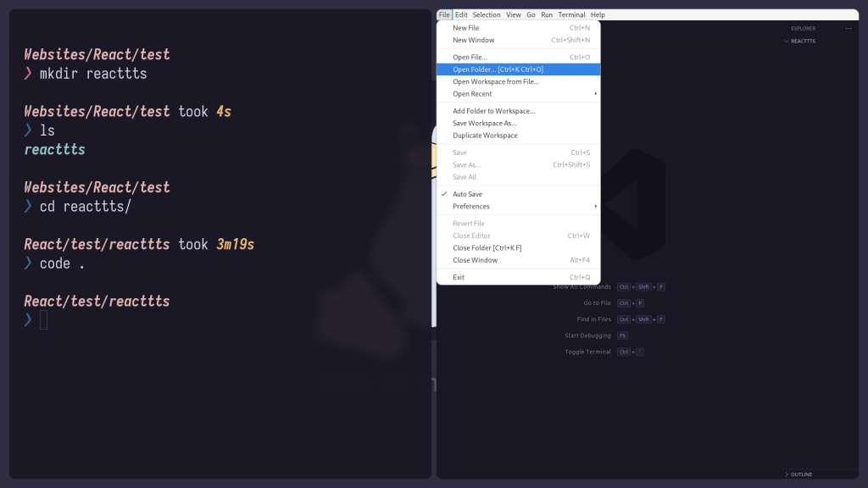Open Explorer's more actions ellipsis
The width and height of the screenshot is (868, 488).
tap(848, 28)
